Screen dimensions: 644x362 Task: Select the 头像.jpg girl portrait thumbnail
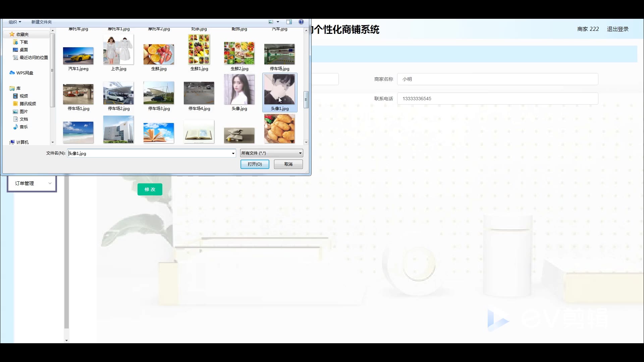(x=239, y=90)
